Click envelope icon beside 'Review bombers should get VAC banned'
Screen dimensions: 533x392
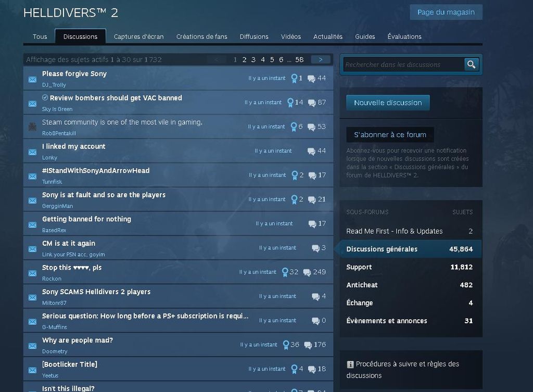33,104
